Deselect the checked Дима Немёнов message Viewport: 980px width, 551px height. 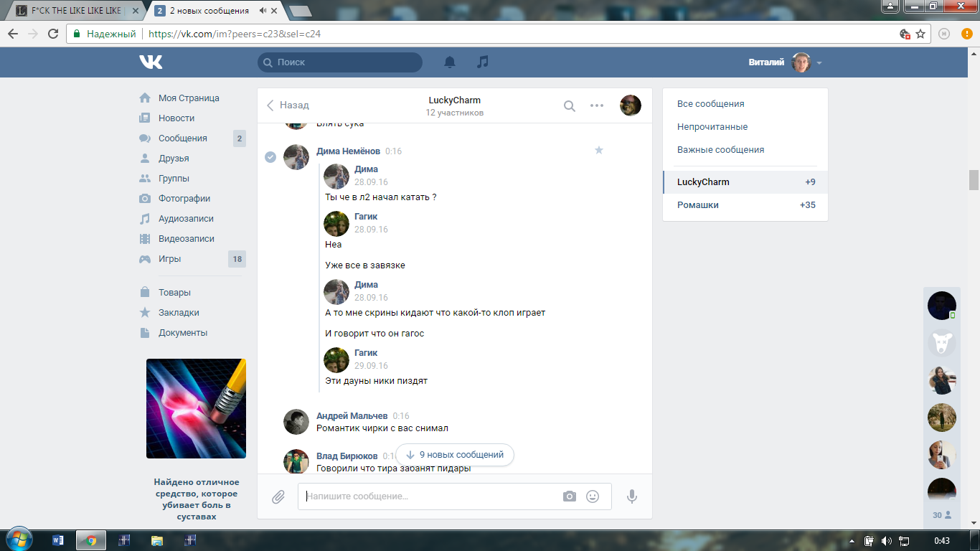(270, 157)
